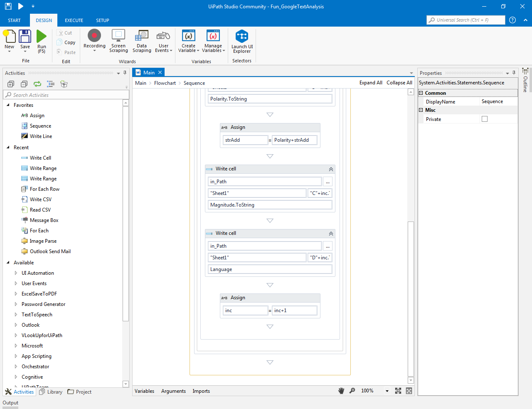Image resolution: width=532 pixels, height=409 pixels.
Task: Open the User Events menu
Action: [x=163, y=41]
